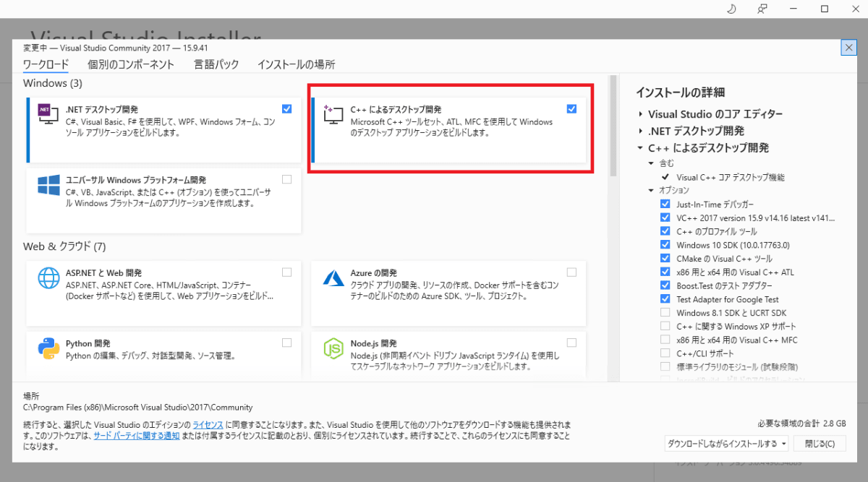Viewport: 868px width, 482px height.
Task: Uncheck Just-In-Time デバッガー option
Action: click(x=665, y=204)
